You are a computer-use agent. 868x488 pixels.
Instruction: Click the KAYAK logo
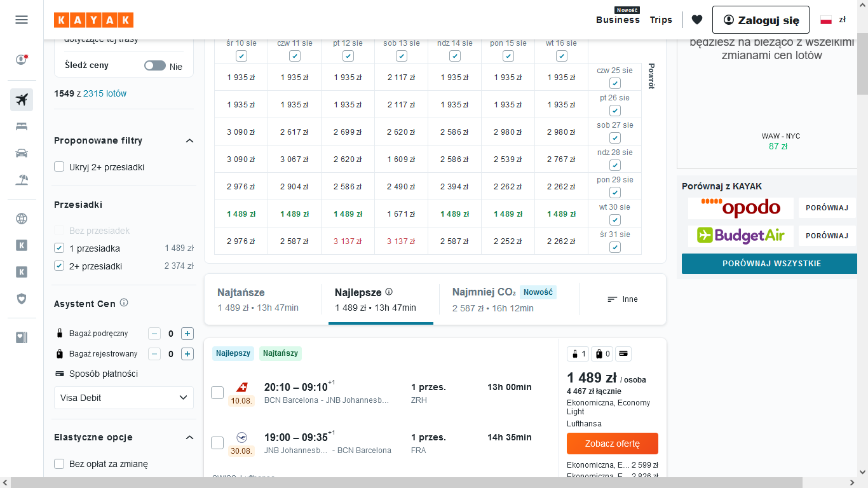coord(93,20)
